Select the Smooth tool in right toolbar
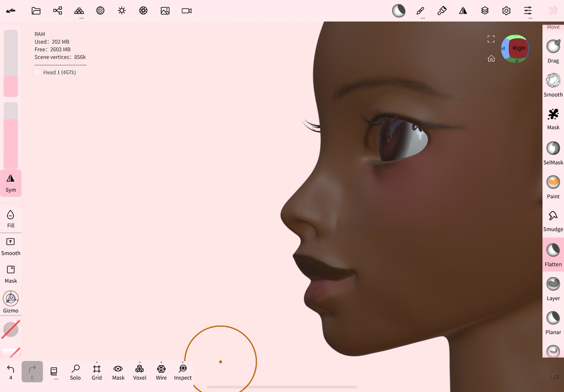The width and height of the screenshot is (564, 392). [x=553, y=85]
